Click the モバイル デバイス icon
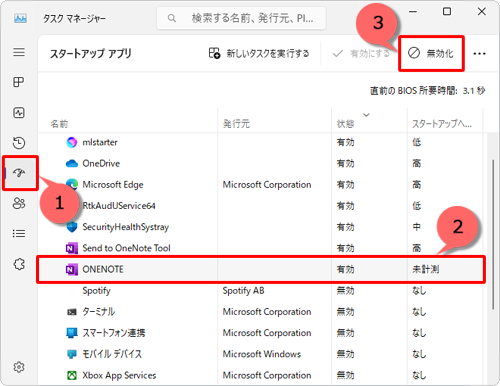The width and height of the screenshot is (500, 386). point(72,354)
